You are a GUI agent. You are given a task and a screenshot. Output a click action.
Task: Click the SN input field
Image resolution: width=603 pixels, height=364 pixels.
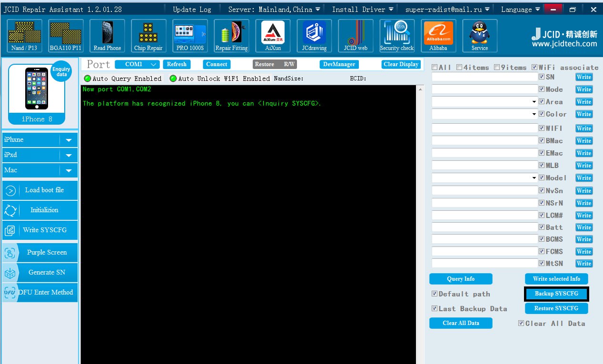coord(484,77)
